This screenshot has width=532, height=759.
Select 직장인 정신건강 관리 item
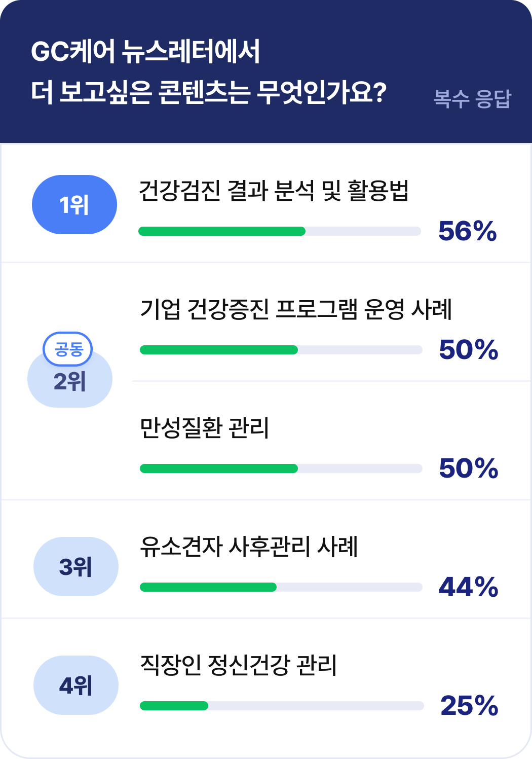238,665
